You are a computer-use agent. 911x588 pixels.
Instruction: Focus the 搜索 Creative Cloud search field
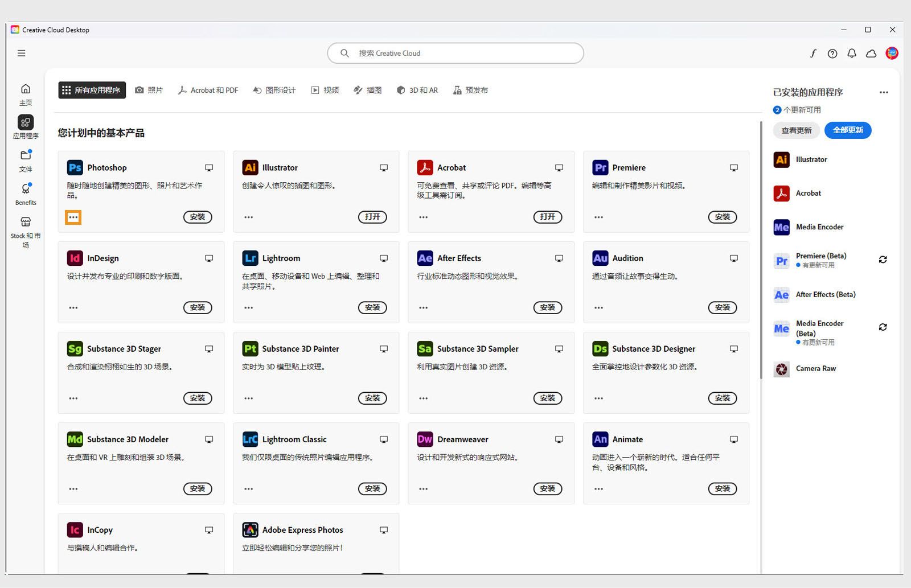pyautogui.click(x=455, y=53)
